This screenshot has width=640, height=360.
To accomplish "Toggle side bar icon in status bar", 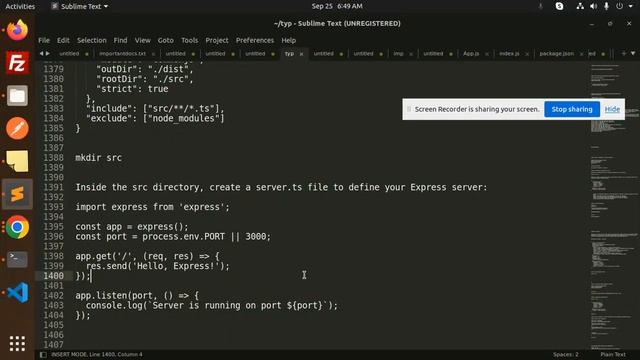I will (x=43, y=355).
